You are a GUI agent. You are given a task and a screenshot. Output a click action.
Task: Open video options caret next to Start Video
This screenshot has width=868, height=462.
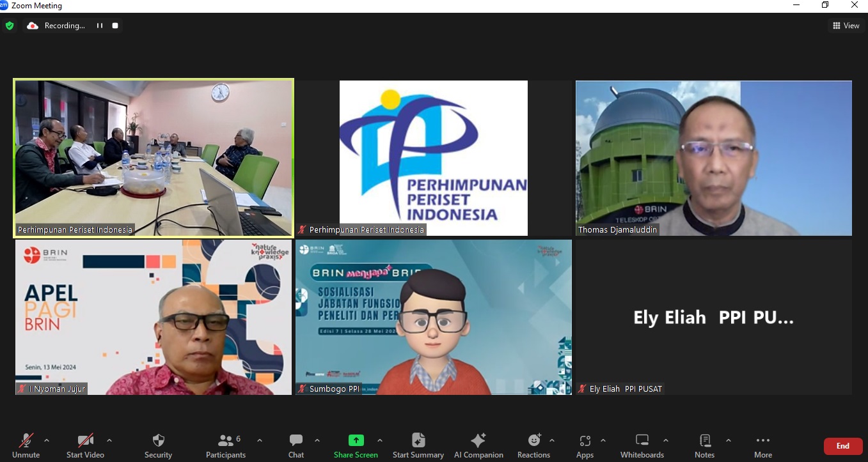tap(109, 440)
